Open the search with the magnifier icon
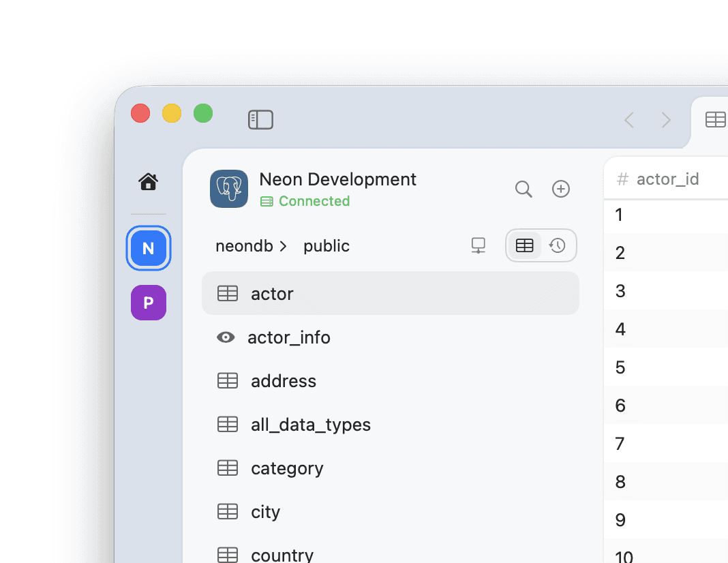Image resolution: width=728 pixels, height=563 pixels. [524, 189]
